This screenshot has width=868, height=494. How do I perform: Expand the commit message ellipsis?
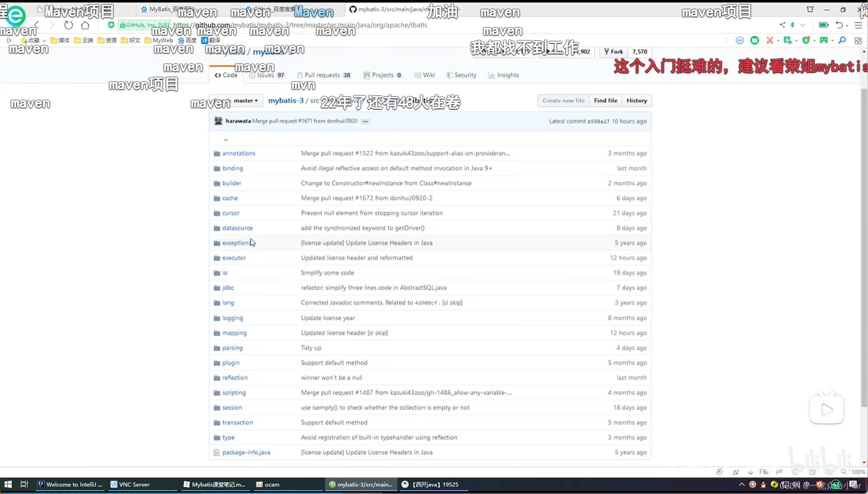click(365, 121)
